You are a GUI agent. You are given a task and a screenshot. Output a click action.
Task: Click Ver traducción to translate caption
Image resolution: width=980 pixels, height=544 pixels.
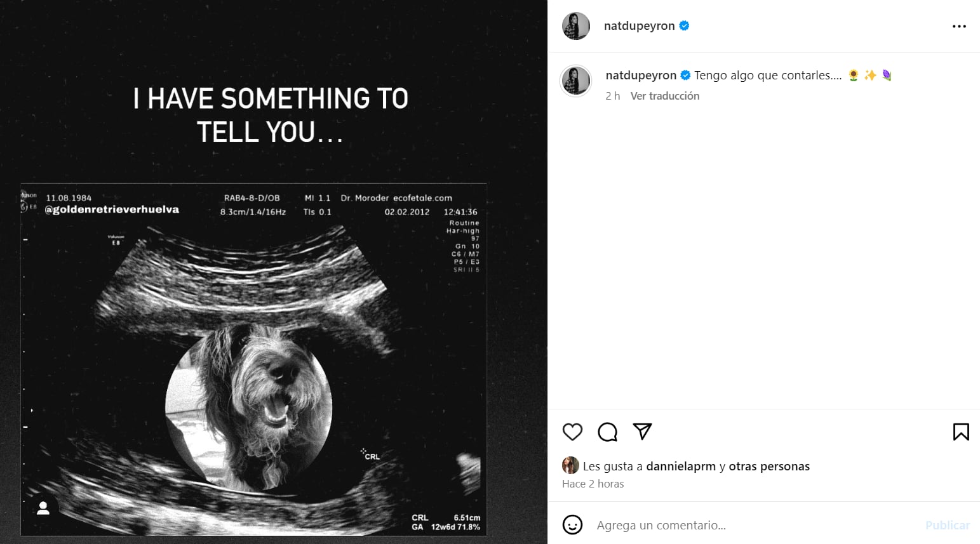664,96
